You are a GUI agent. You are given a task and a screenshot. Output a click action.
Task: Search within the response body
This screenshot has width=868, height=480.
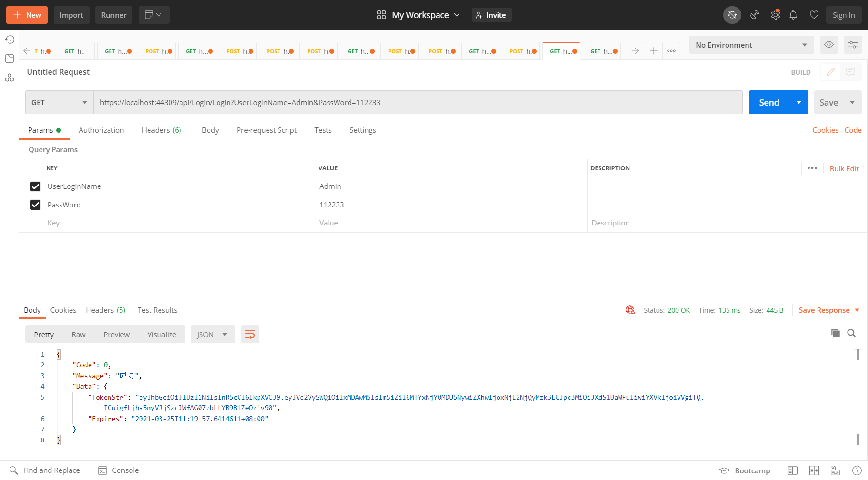(x=851, y=333)
